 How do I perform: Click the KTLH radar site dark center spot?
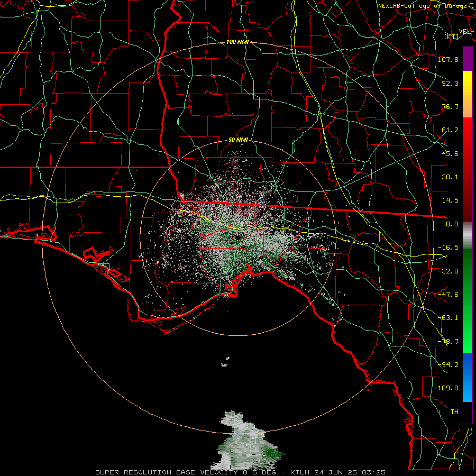click(x=237, y=237)
